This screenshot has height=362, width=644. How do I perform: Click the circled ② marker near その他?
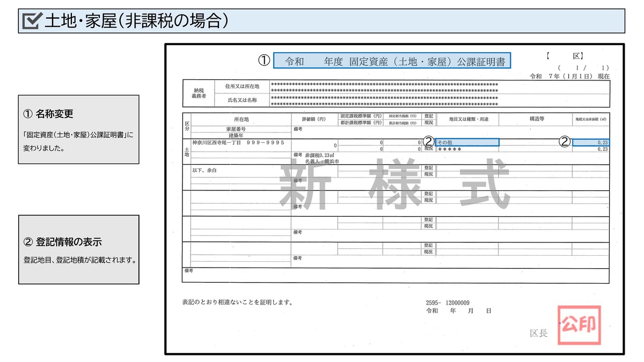(x=428, y=142)
